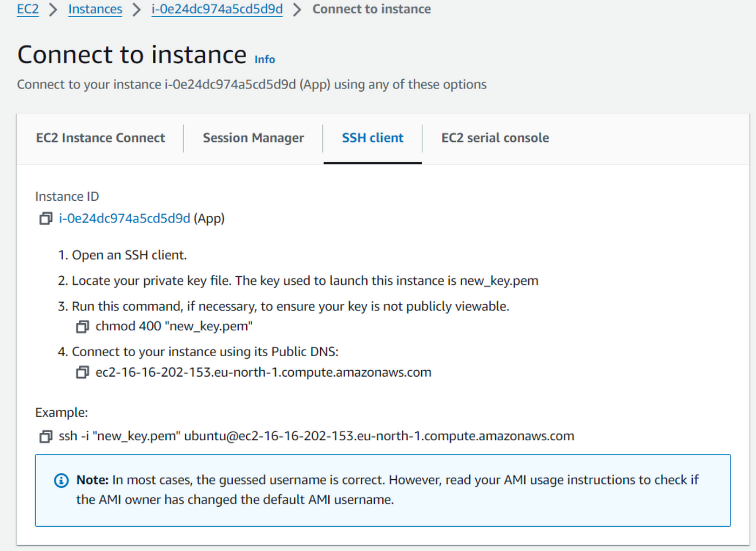Copy the example ssh command
This screenshot has width=756, height=551.
pos(46,436)
